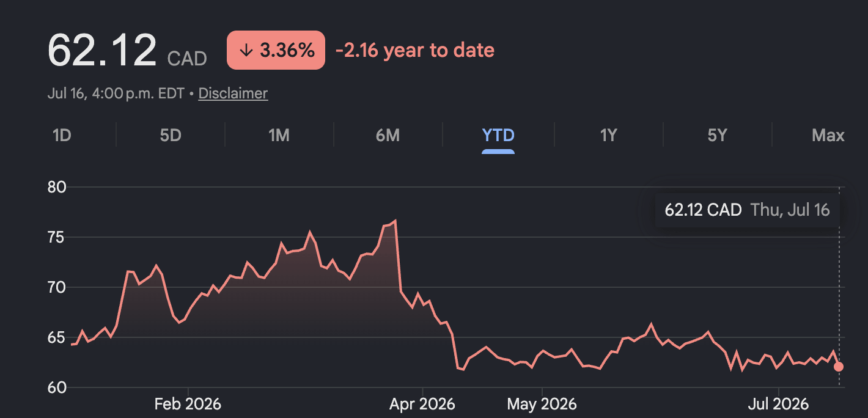Viewport: 868px width, 418px height.
Task: Switch chart to 1Y view
Action: 608,135
